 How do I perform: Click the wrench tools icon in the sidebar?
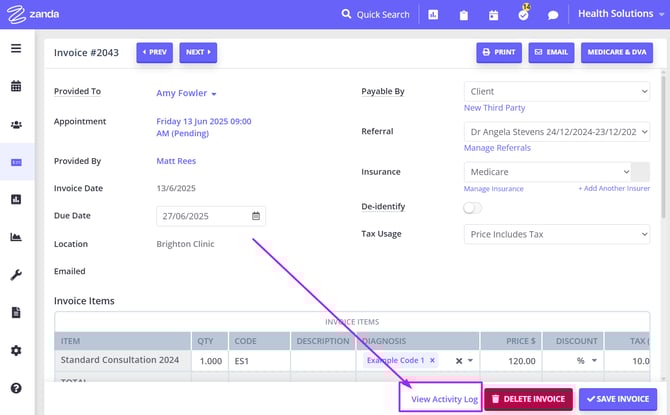pos(16,275)
